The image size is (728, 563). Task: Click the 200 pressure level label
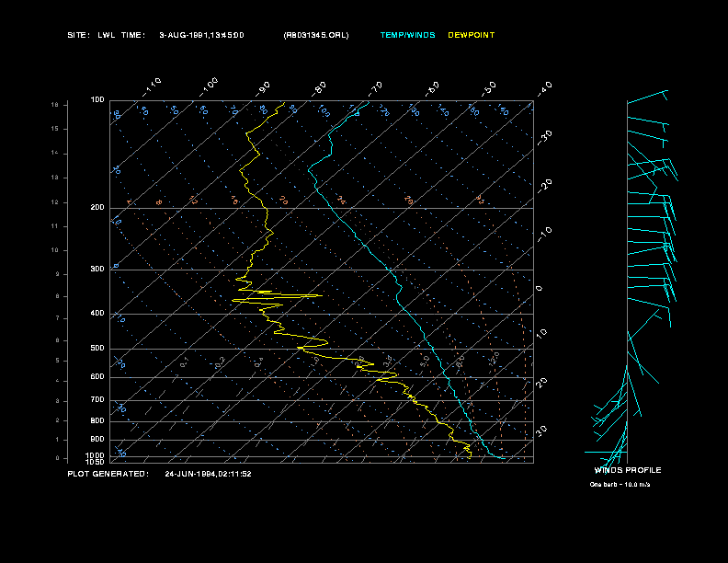click(x=97, y=208)
